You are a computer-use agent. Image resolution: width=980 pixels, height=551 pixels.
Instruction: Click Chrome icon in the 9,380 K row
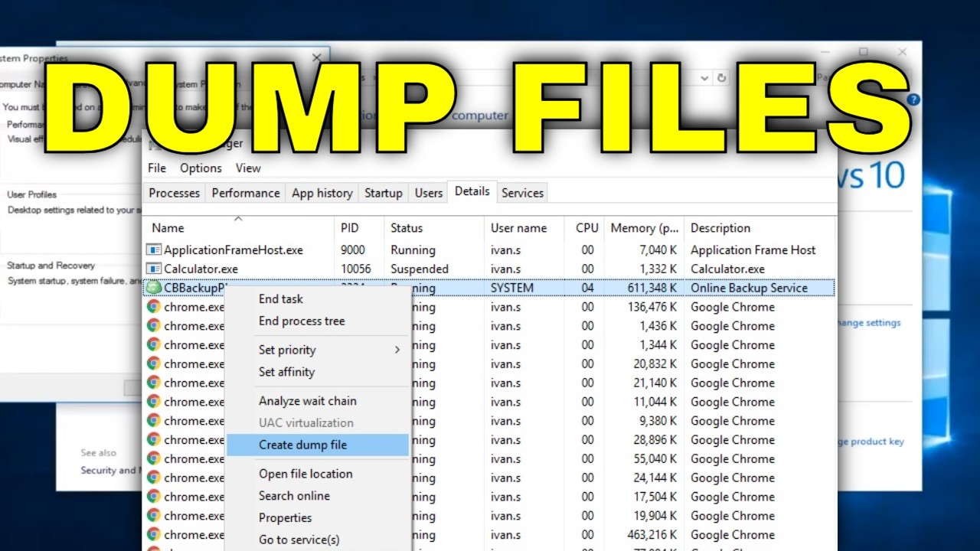(154, 421)
